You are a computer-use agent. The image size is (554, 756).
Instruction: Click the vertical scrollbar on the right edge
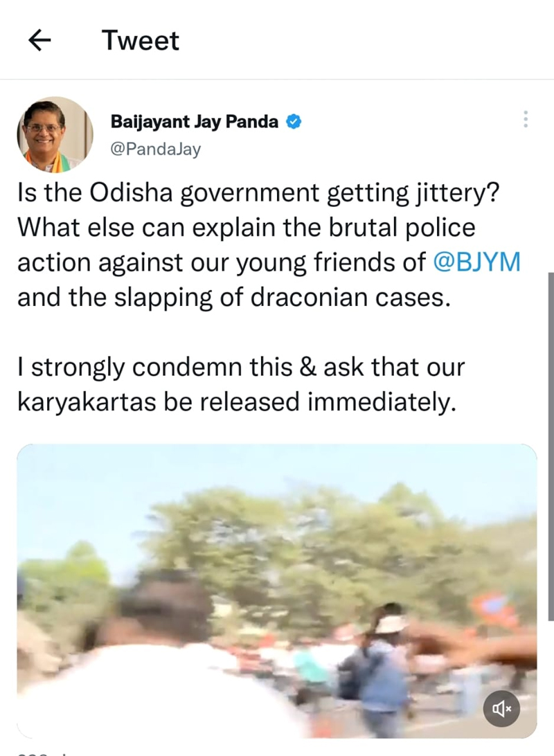click(551, 447)
